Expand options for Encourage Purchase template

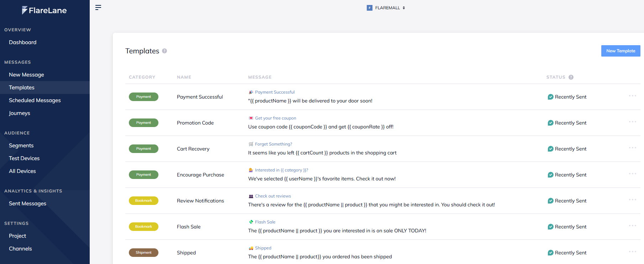pos(632,174)
